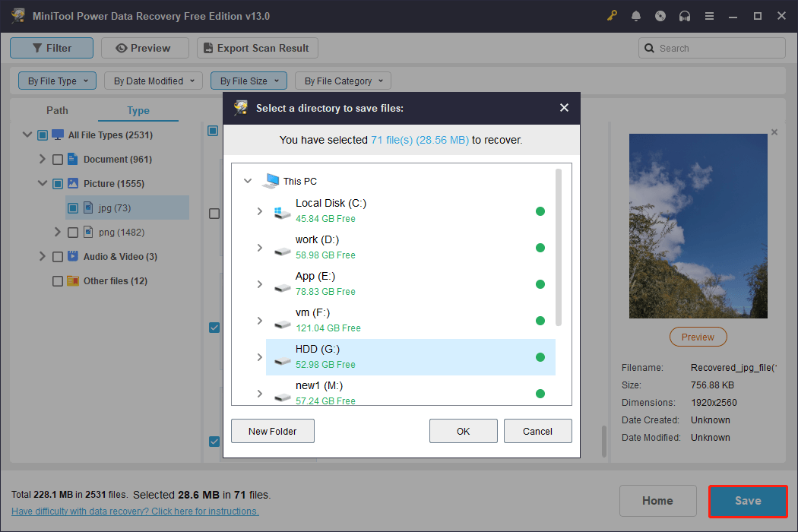Check the png (1482) checkbox
The image size is (798, 532).
pyautogui.click(x=73, y=233)
